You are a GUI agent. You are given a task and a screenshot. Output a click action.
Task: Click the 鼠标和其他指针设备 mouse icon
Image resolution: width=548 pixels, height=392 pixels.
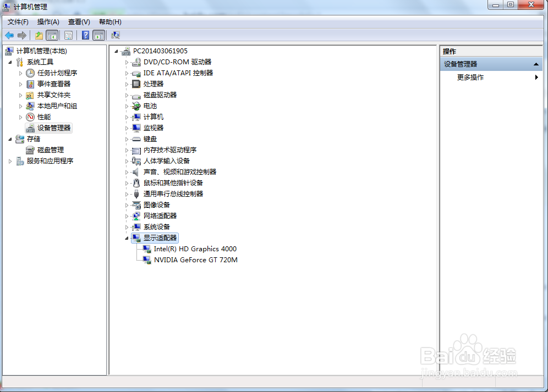tap(136, 183)
